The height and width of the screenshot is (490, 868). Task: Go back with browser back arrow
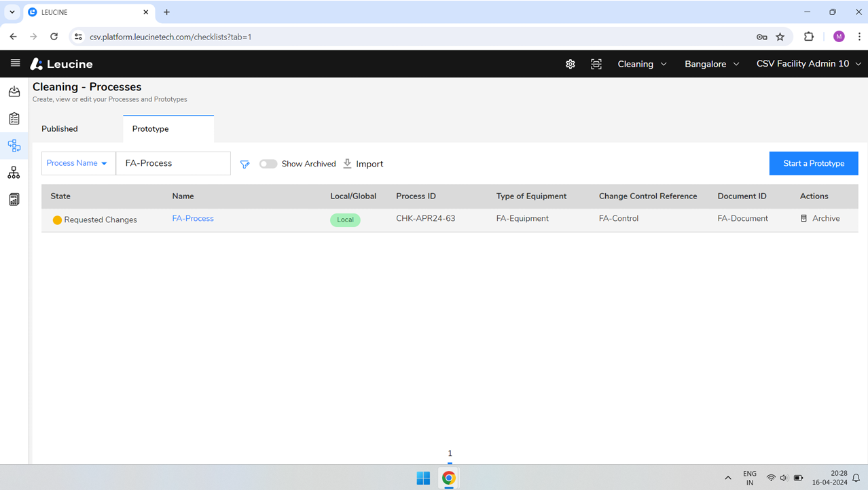[x=14, y=37]
